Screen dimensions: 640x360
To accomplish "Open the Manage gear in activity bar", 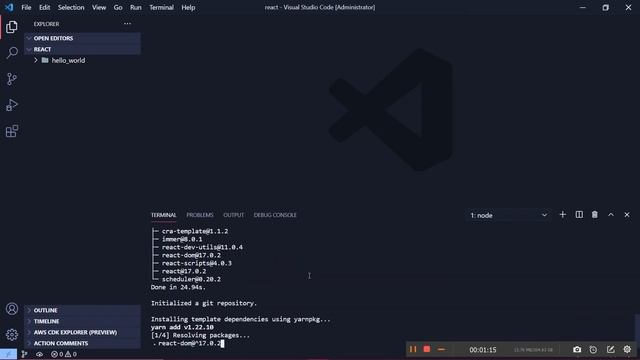I will point(12,334).
